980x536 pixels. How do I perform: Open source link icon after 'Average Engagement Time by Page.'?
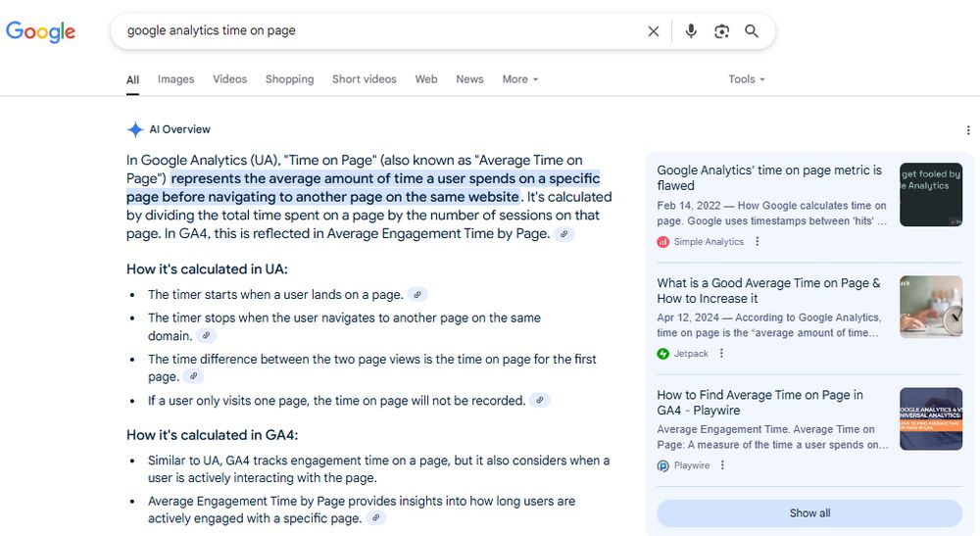563,234
